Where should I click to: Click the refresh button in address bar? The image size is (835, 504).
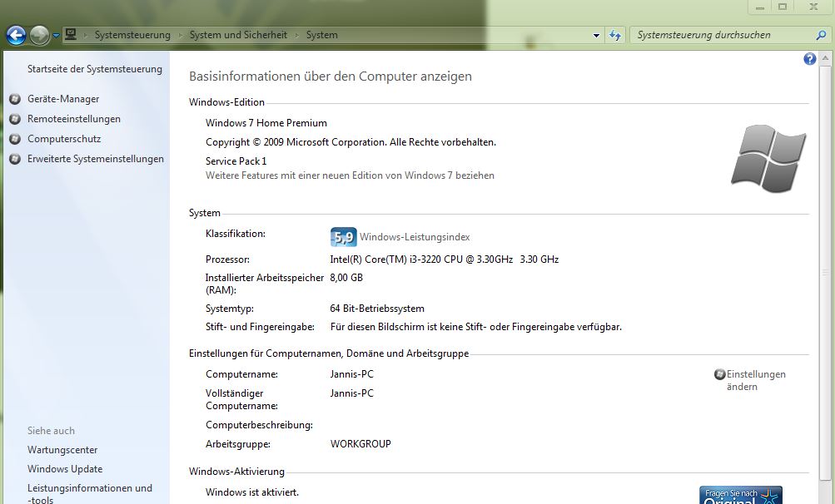coord(615,36)
